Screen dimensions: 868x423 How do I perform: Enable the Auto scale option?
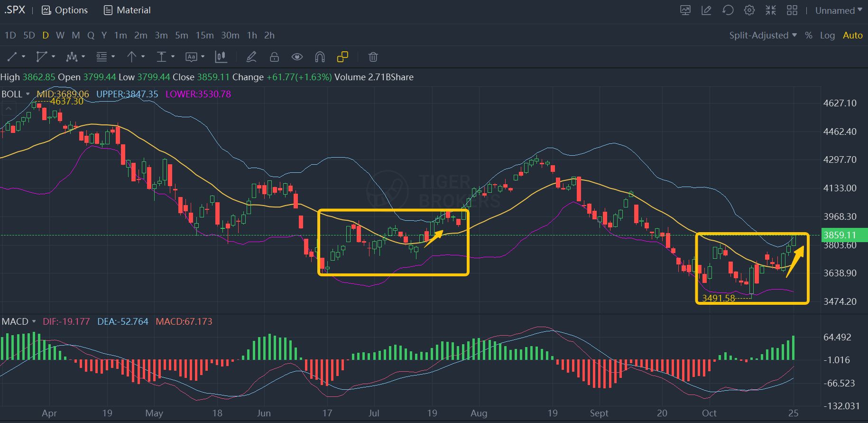[x=852, y=35]
